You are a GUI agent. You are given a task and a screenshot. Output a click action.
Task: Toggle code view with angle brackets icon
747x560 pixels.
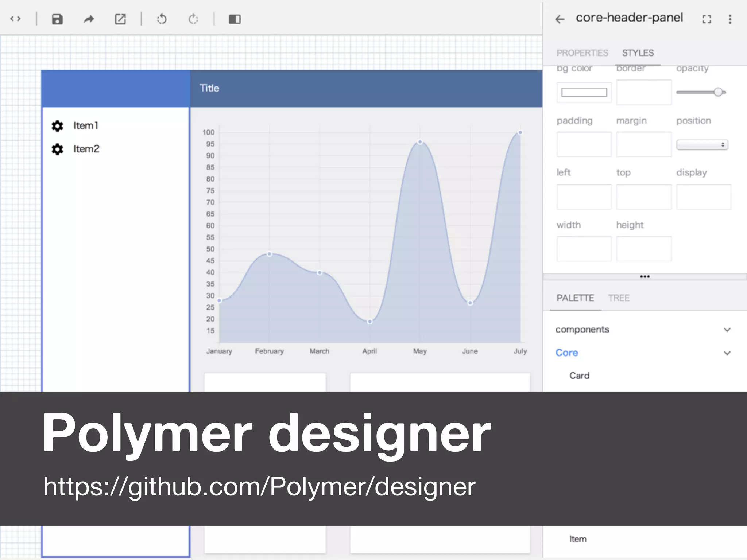[15, 19]
